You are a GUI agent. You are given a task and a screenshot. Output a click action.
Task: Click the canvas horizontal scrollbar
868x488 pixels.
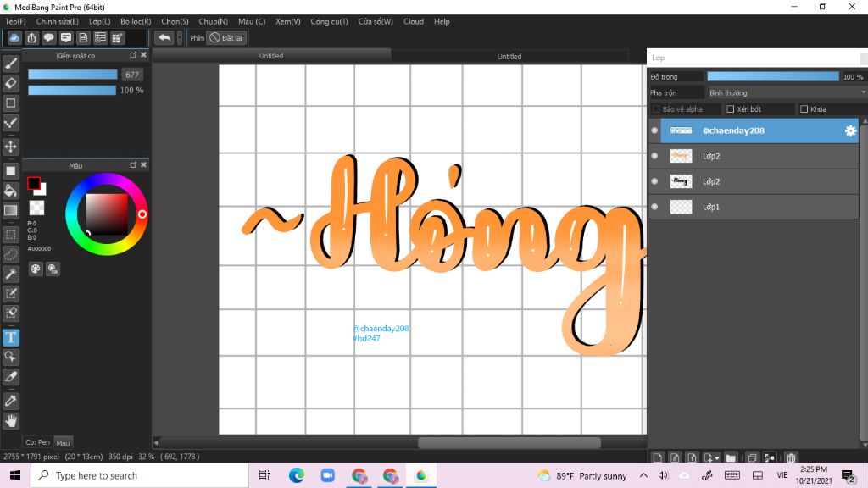click(x=509, y=442)
